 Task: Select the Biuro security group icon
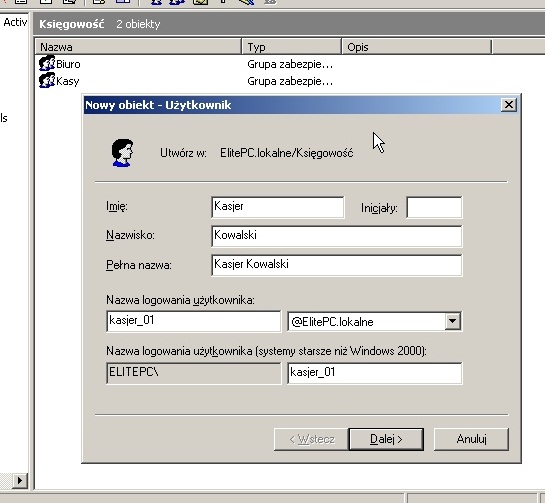pos(47,64)
